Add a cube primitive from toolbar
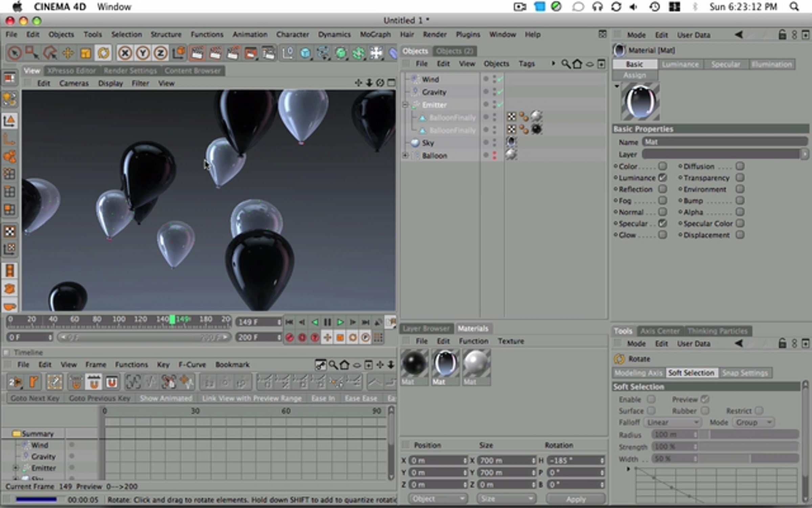The height and width of the screenshot is (508, 812). point(306,53)
